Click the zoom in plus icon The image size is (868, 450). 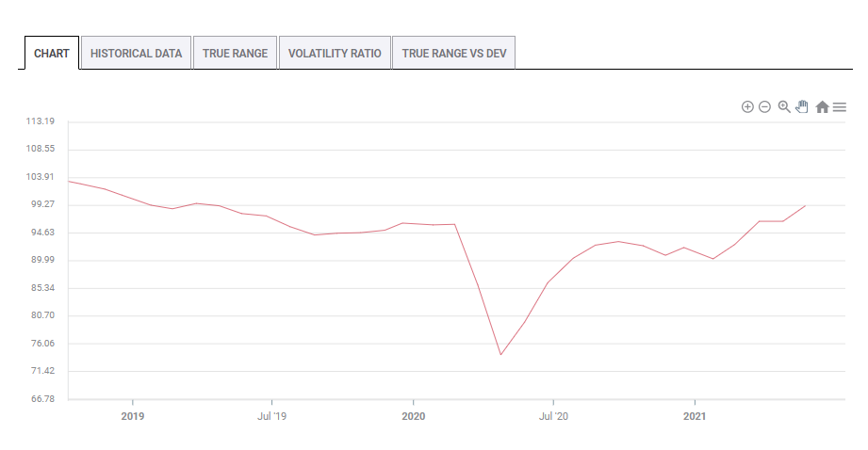coord(747,106)
